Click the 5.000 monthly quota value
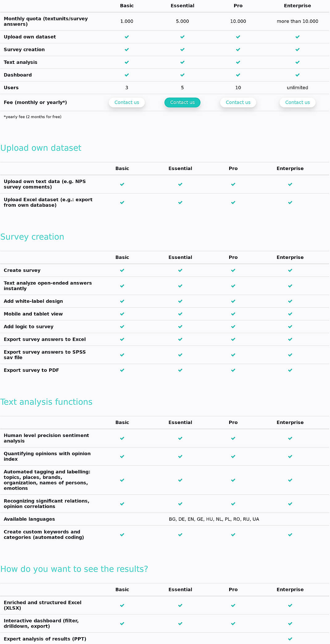This screenshot has width=330, height=644. click(x=182, y=21)
